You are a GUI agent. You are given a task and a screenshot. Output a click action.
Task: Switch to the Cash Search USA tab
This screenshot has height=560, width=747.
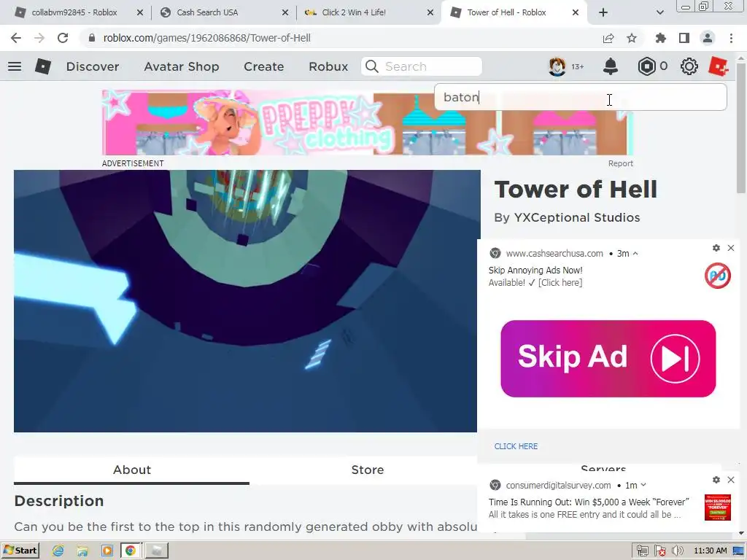point(223,12)
